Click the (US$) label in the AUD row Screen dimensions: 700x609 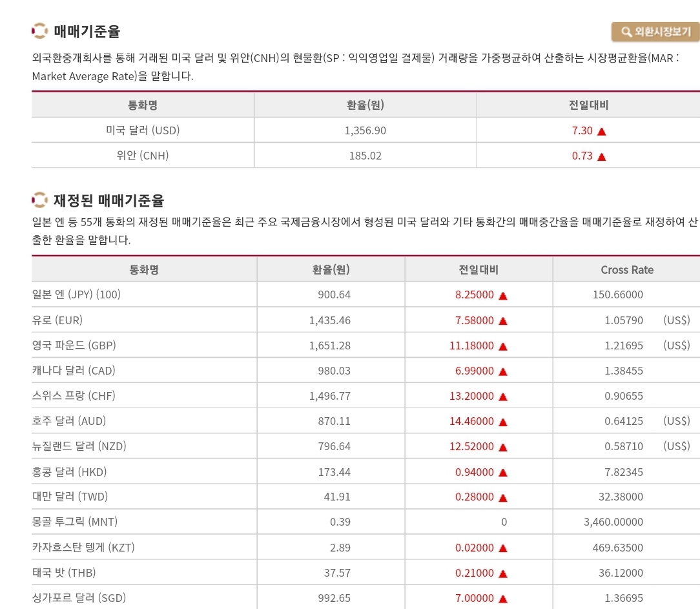[677, 421]
